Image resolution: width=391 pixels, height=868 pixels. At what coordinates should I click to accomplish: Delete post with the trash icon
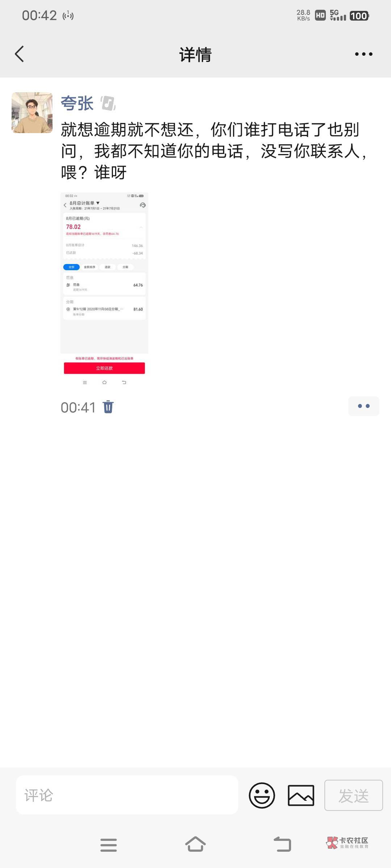108,407
